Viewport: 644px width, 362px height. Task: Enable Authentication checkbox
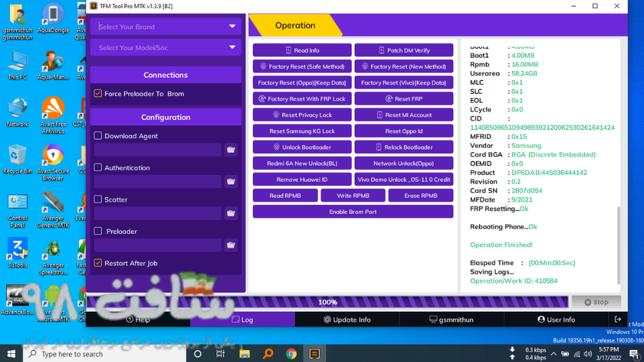pos(97,167)
